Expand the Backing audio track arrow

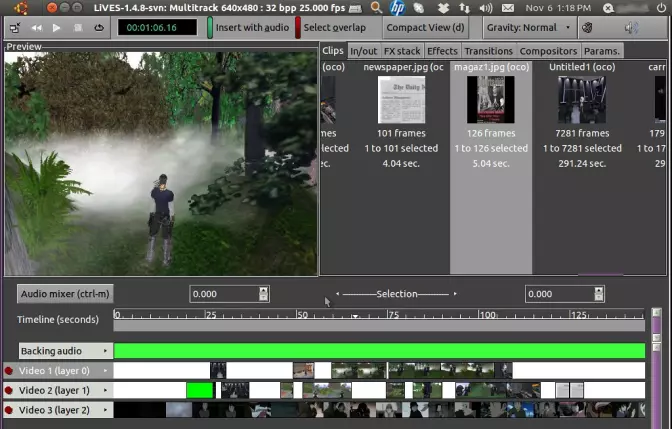[105, 351]
